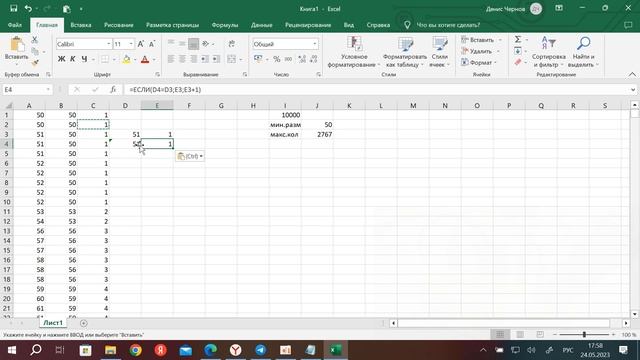Expand the formula bar chevron
640x360 pixels.
(633, 89)
